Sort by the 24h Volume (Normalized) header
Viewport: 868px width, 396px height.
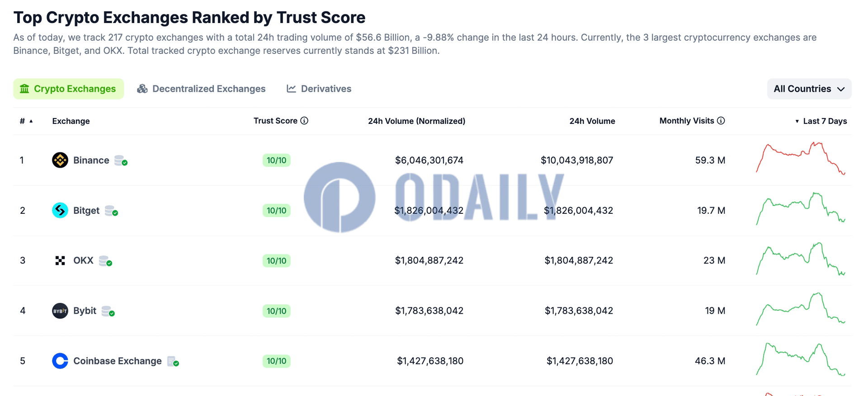coord(416,121)
